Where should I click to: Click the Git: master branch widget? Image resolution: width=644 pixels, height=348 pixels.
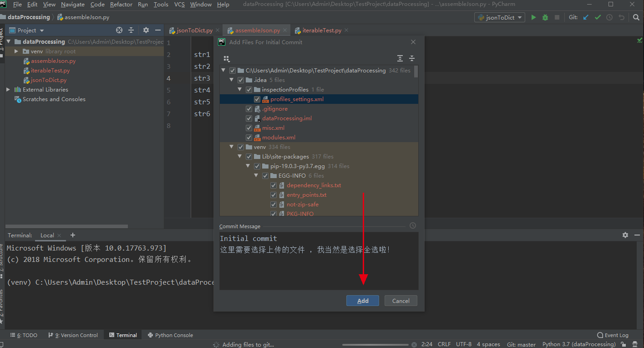click(x=521, y=344)
